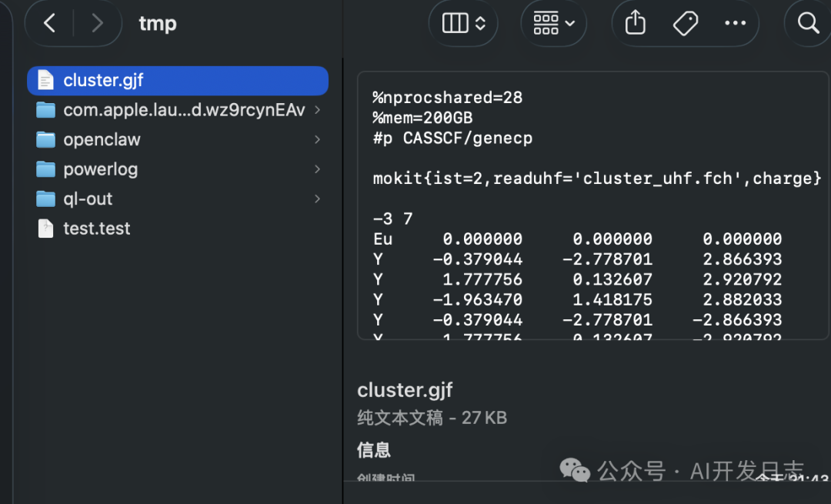Click the cluster.gjf name in info pane

pyautogui.click(x=405, y=391)
